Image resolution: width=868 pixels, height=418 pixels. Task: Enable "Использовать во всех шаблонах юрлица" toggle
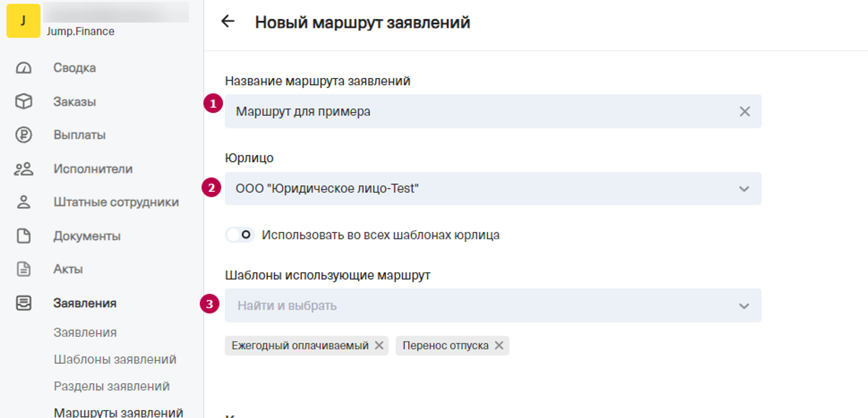pyautogui.click(x=240, y=235)
